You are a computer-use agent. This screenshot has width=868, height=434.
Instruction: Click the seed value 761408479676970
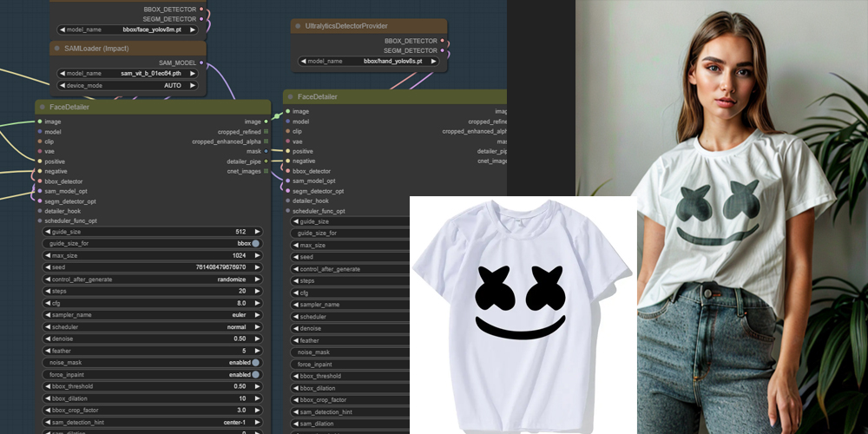point(220,267)
